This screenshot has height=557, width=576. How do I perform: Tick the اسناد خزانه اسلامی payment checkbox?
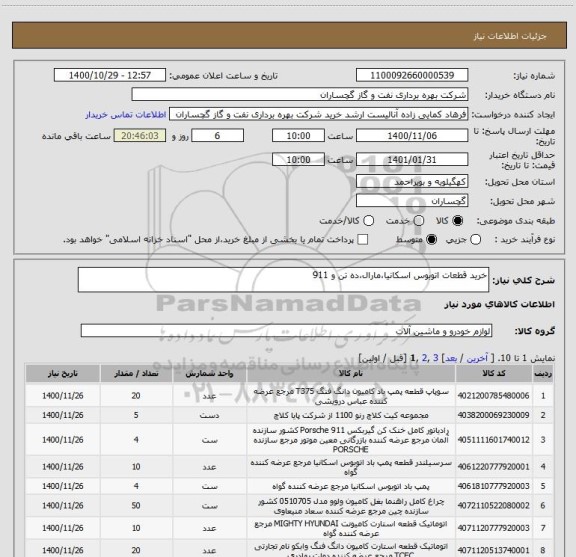click(x=363, y=240)
